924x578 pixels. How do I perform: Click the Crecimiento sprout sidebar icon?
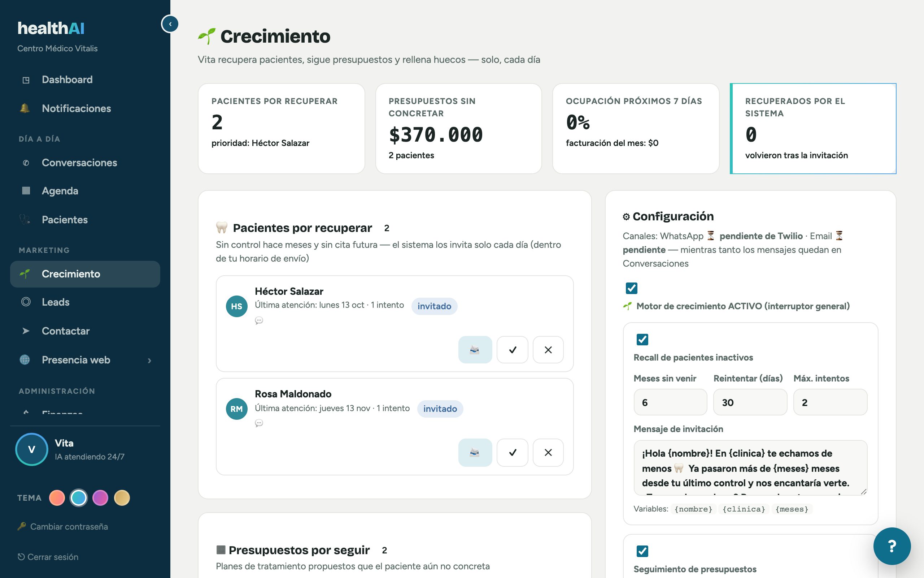tap(25, 274)
